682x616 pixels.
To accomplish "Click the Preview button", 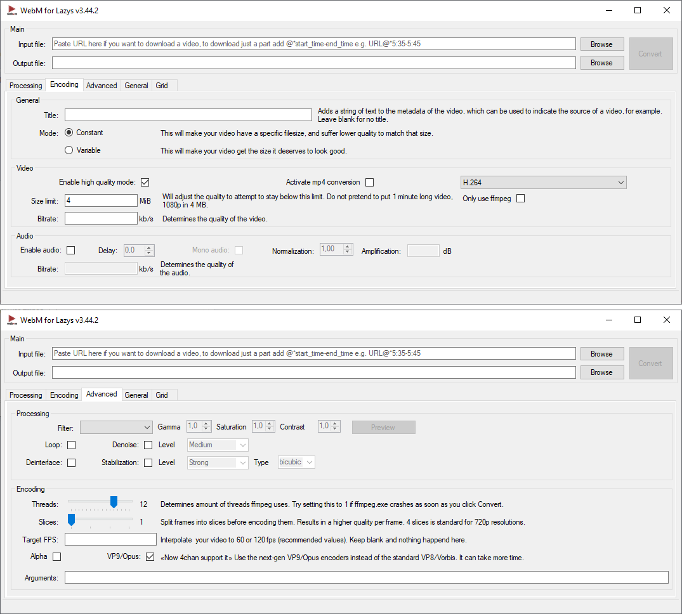I will coord(384,428).
